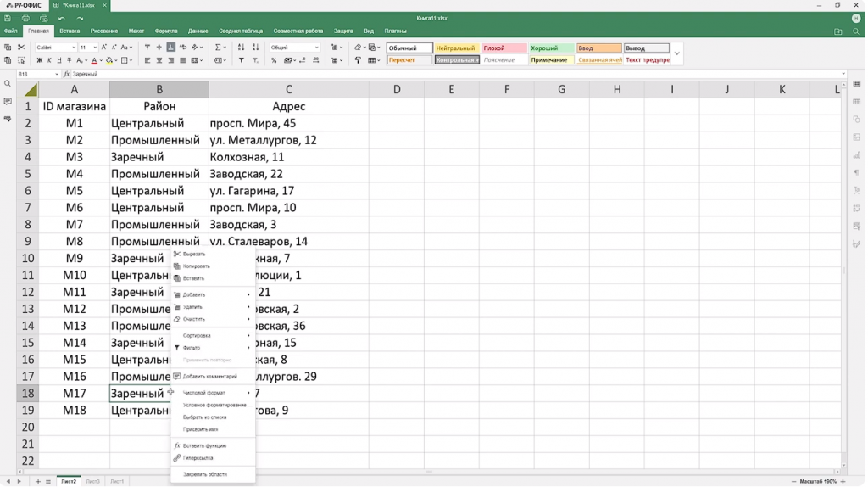The image size is (868, 487).
Task: Open the Формула ribbon tab
Action: (166, 31)
